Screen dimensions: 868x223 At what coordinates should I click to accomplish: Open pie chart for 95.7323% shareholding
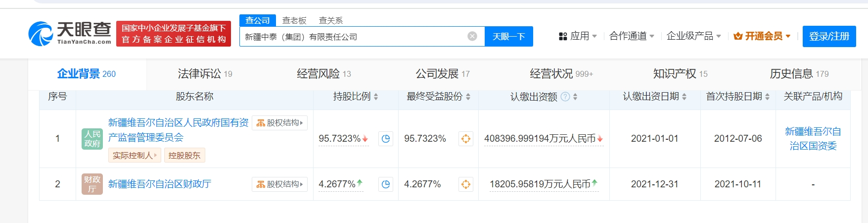(386, 139)
